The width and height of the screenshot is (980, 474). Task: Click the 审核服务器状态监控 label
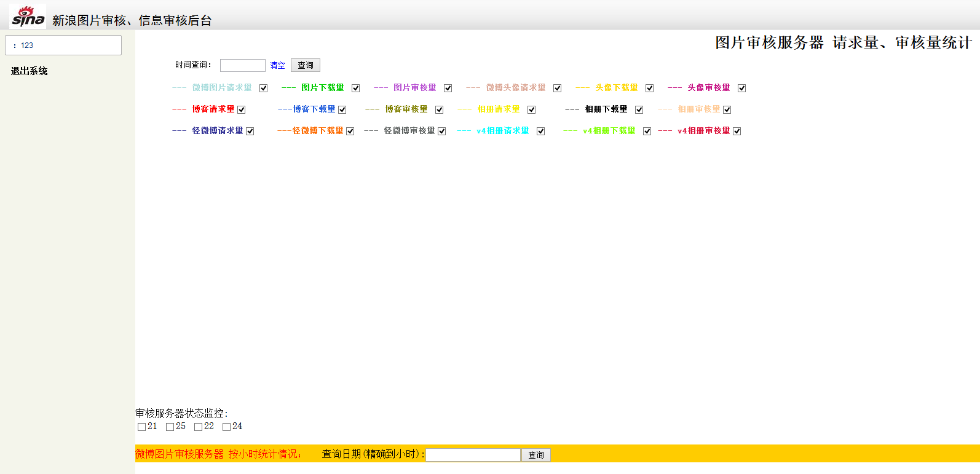click(x=181, y=414)
